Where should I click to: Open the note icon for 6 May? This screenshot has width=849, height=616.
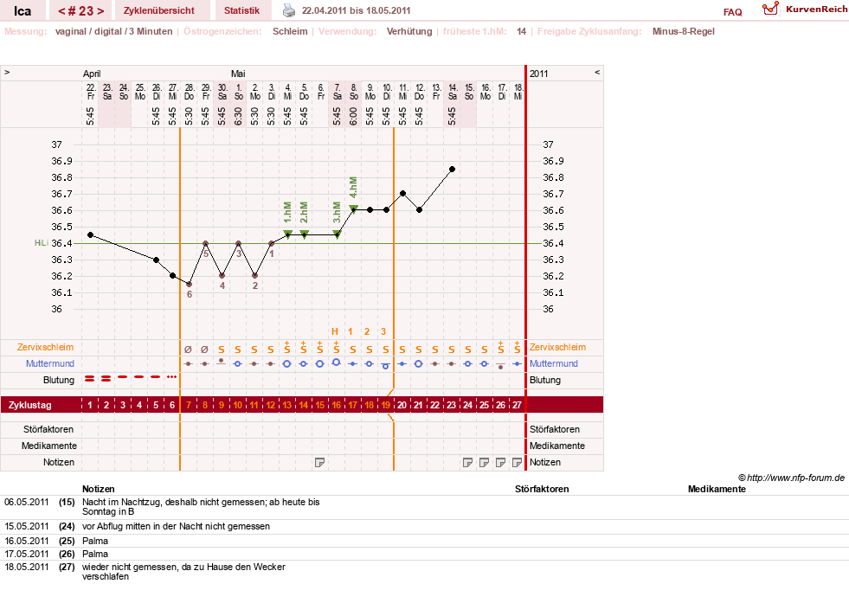point(320,462)
